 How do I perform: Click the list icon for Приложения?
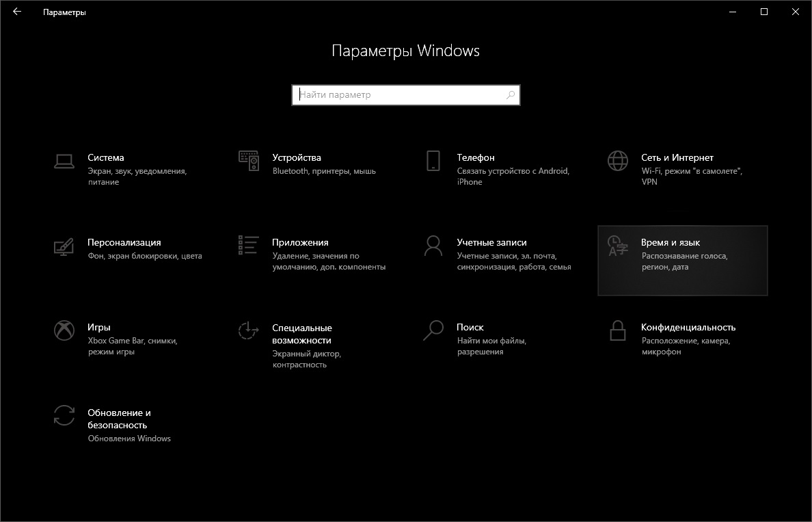pos(248,245)
